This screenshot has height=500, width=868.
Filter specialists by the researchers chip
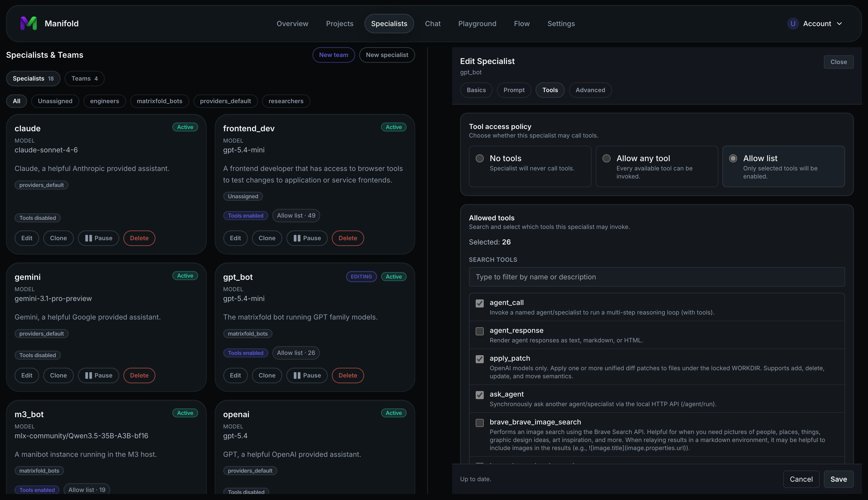[286, 101]
